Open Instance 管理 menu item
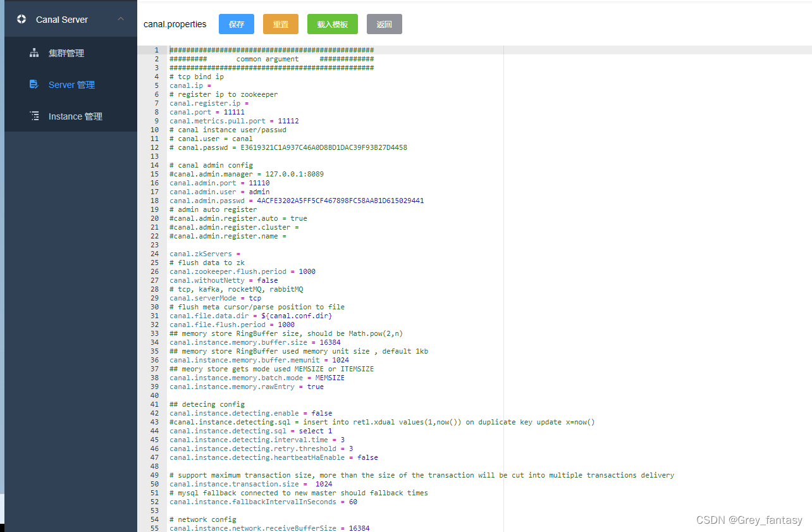The width and height of the screenshot is (812, 532). [71, 116]
